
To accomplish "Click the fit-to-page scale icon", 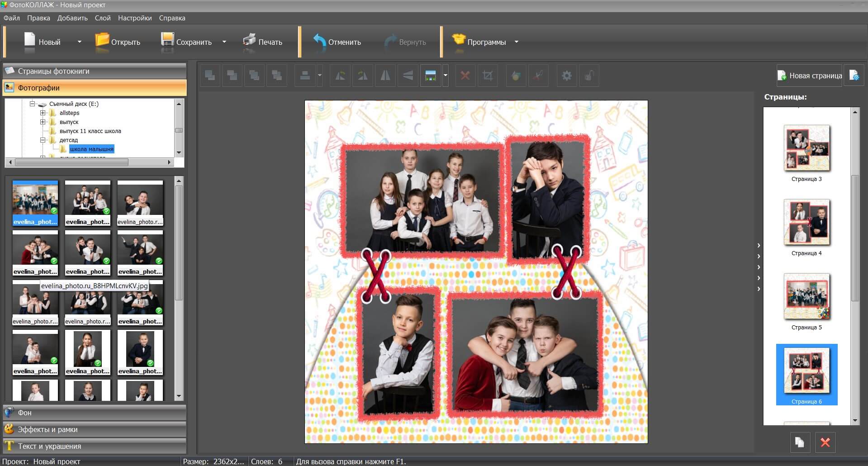I will [431, 76].
